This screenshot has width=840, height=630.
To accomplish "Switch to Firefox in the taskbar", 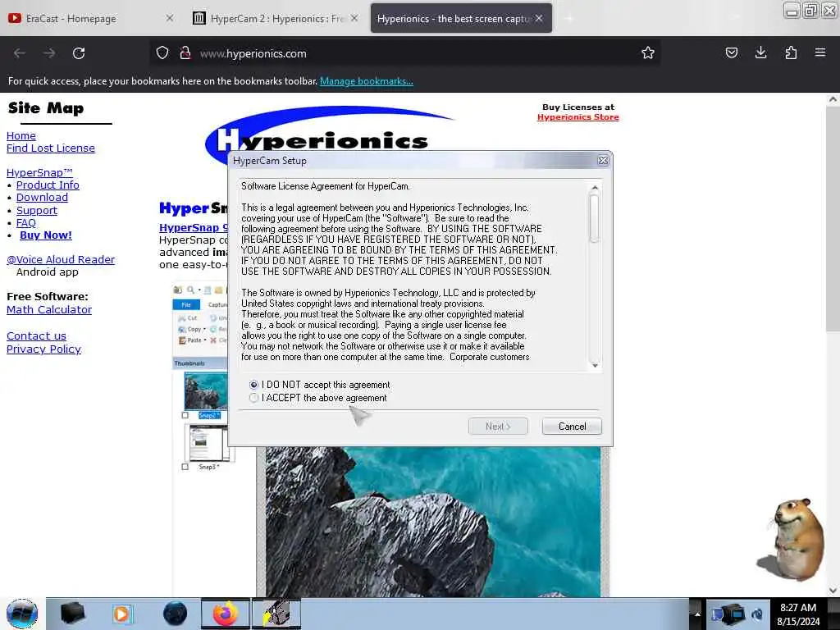I will 226,614.
